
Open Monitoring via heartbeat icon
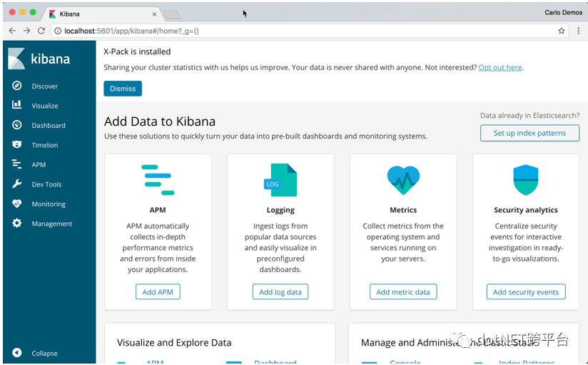[x=16, y=204]
